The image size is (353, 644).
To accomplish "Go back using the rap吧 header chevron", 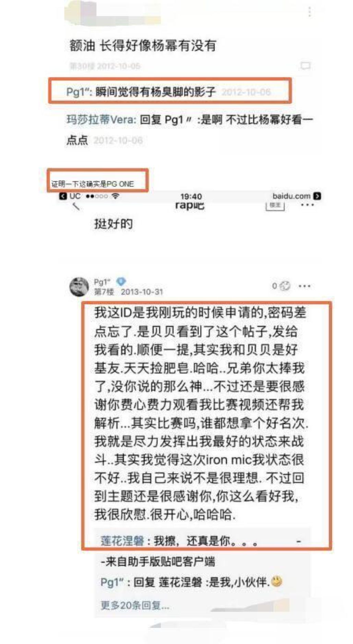I will click(76, 206).
